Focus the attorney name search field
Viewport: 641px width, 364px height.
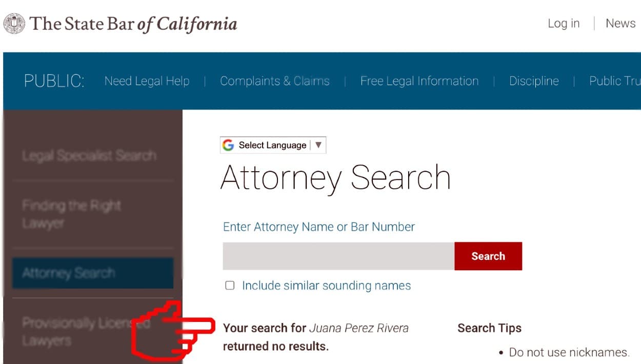tap(338, 256)
